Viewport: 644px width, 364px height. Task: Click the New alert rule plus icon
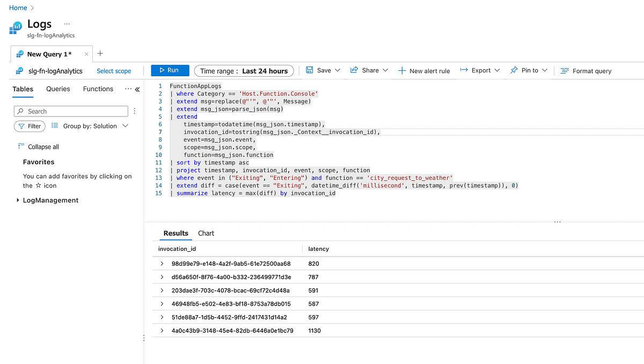click(x=402, y=71)
